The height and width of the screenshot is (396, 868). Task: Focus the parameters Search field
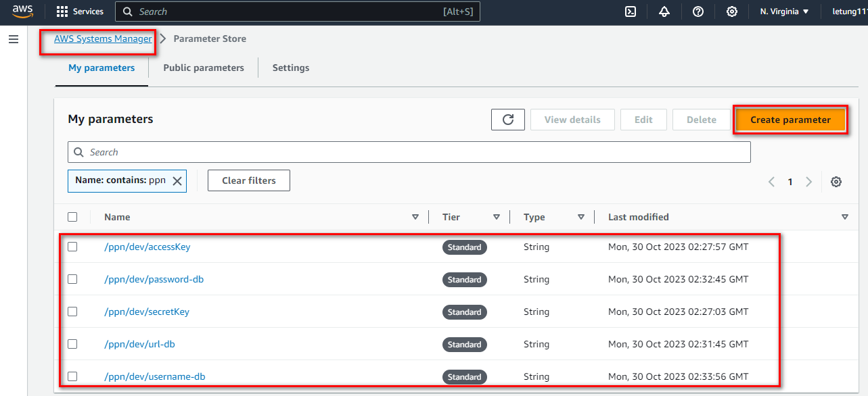click(x=409, y=152)
